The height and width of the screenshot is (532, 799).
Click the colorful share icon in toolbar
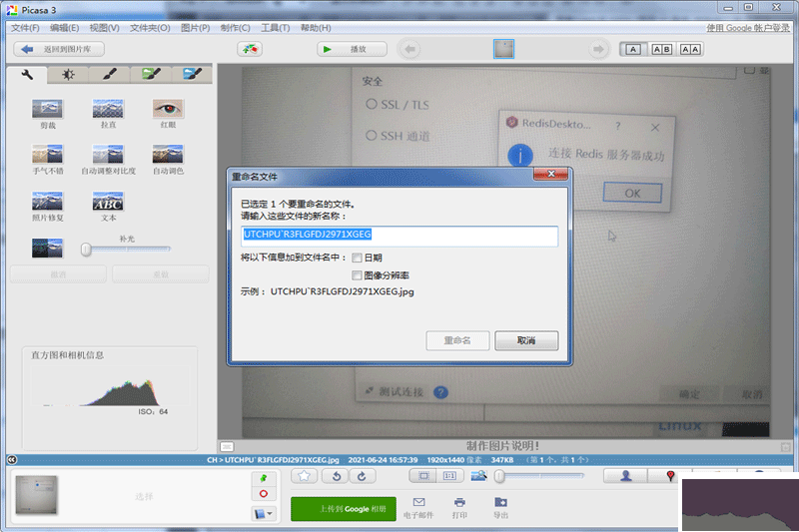coord(250,49)
